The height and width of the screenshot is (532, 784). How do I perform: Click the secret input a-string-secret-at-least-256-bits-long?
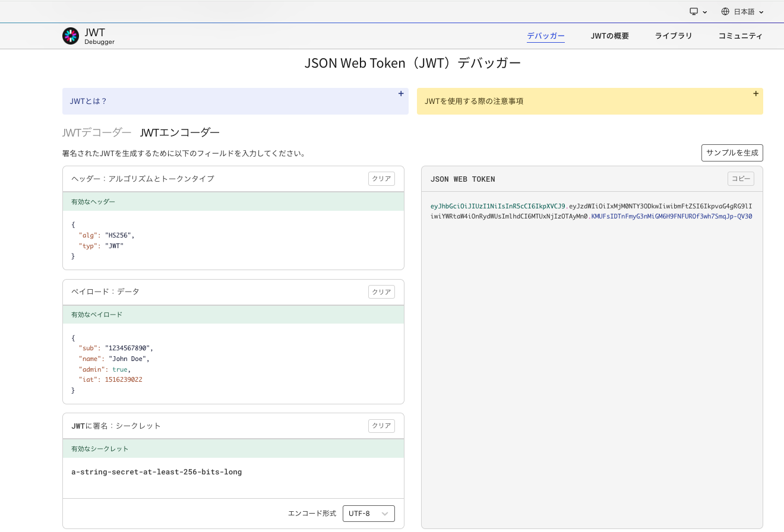[156, 472]
